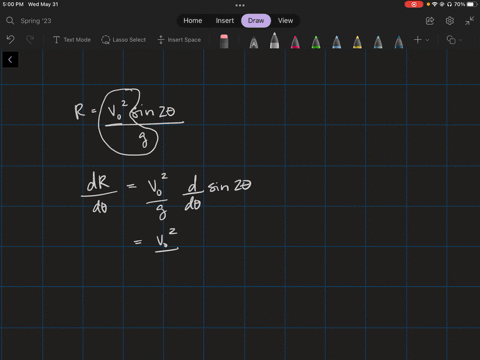480x360 pixels.
Task: Pick the green pen
Action: point(316,42)
